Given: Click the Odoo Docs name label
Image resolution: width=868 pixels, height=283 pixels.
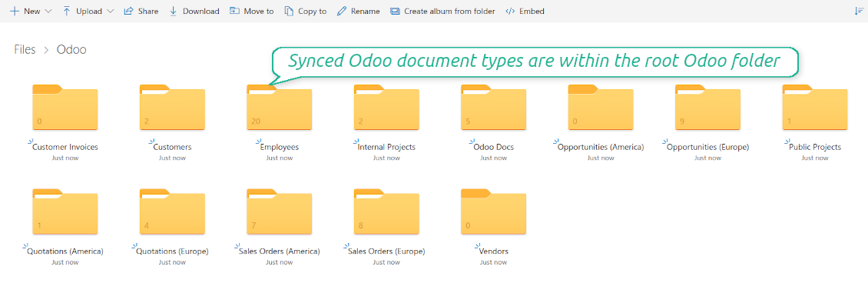Looking at the screenshot, I should (494, 148).
